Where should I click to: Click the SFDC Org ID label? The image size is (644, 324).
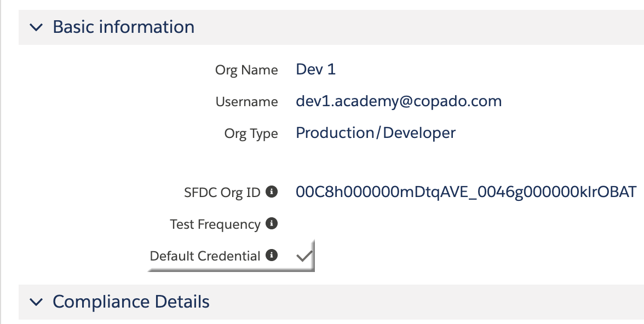222,192
